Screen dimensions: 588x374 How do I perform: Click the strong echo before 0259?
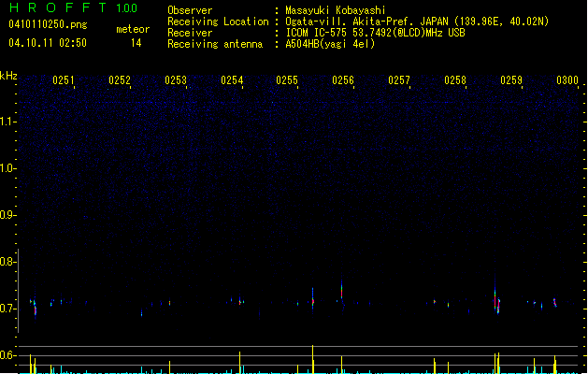(x=496, y=300)
